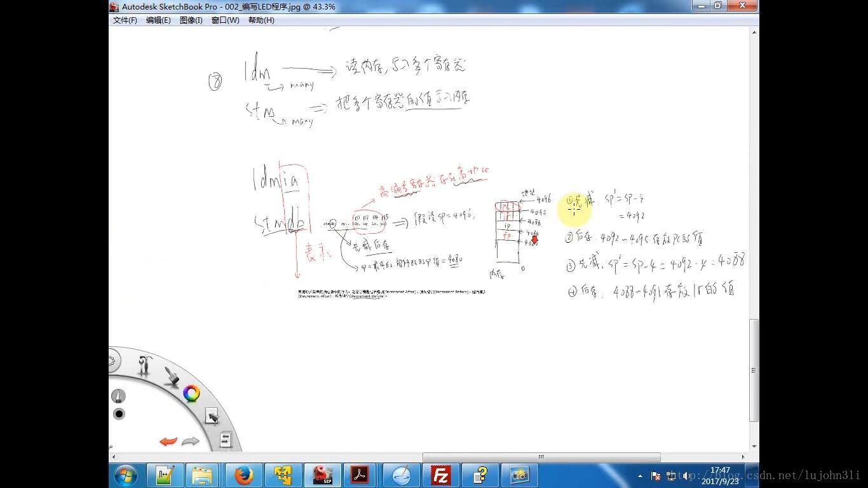This screenshot has height=488, width=868.
Task: Open Notepad++ from the taskbar
Action: 165,475
